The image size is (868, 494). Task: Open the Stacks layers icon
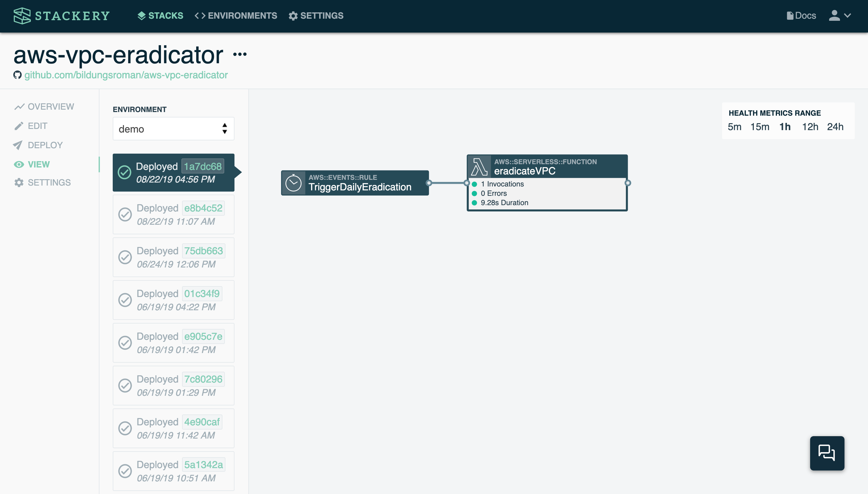pos(142,16)
